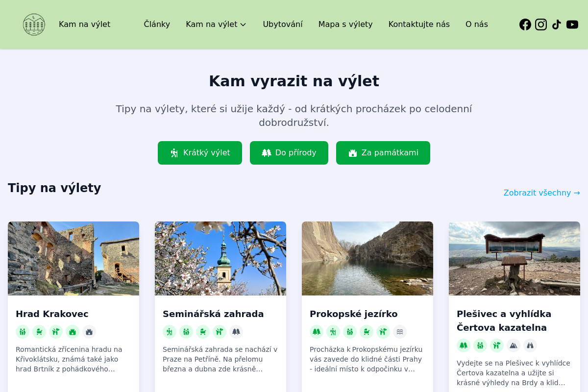The height and width of the screenshot is (392, 588).
Task: Click the Zobrazit všechny link
Action: point(541,193)
